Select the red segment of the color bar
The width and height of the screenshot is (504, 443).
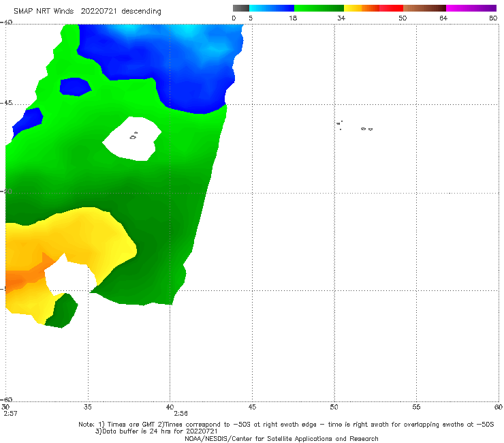point(391,8)
